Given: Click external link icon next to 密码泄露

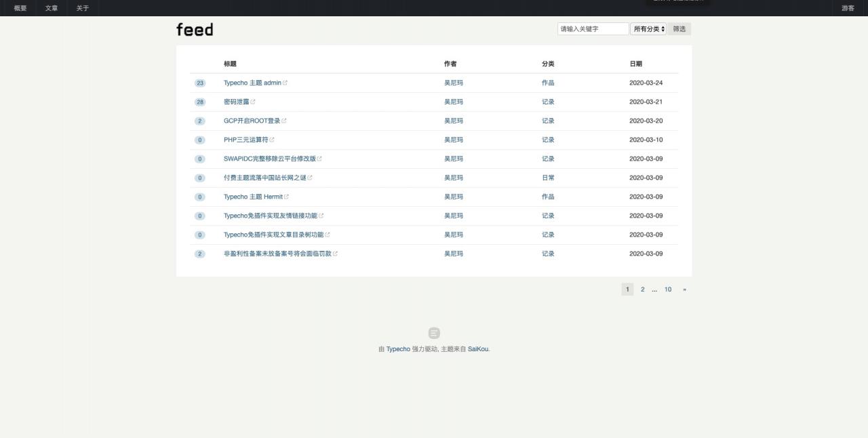Looking at the screenshot, I should coord(253,102).
